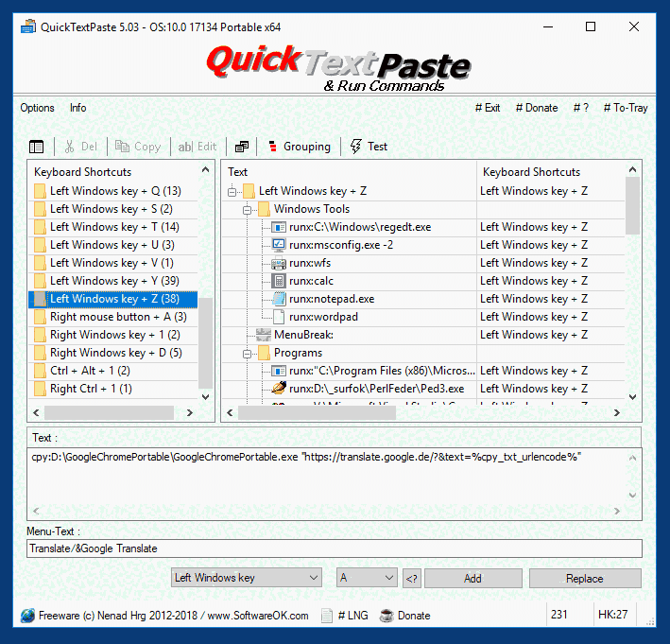Click the notepad.exe entry icon
The width and height of the screenshot is (670, 644).
(x=279, y=299)
